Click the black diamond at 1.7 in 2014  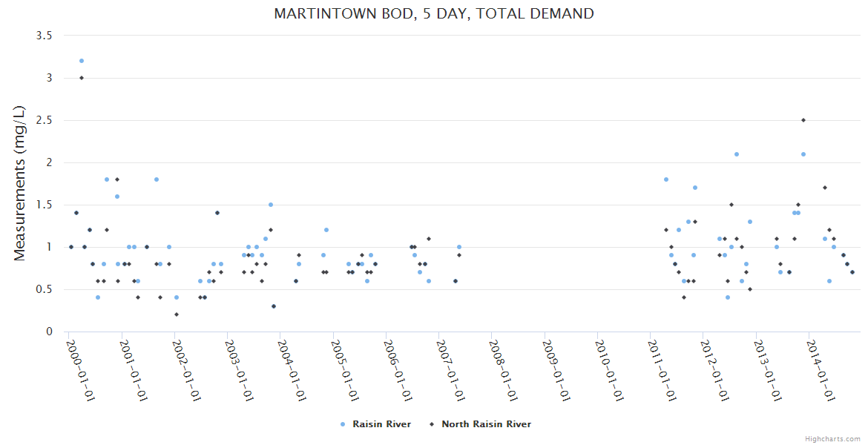point(825,188)
